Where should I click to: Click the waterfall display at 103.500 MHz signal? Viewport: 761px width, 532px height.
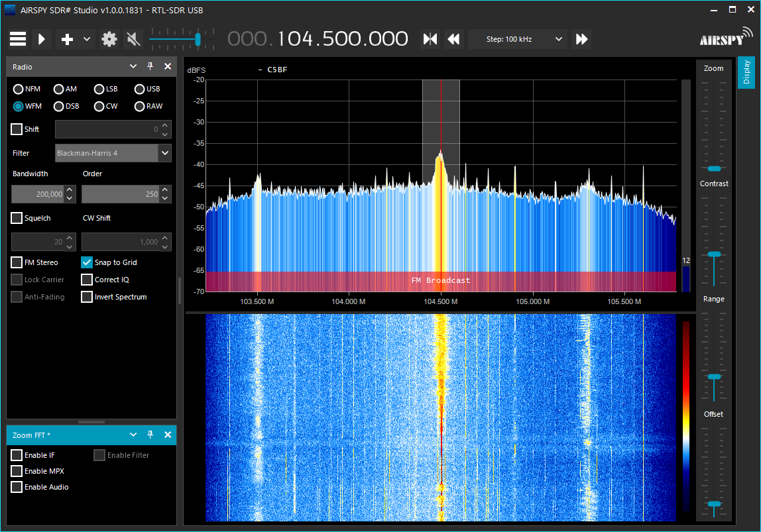pos(258,417)
